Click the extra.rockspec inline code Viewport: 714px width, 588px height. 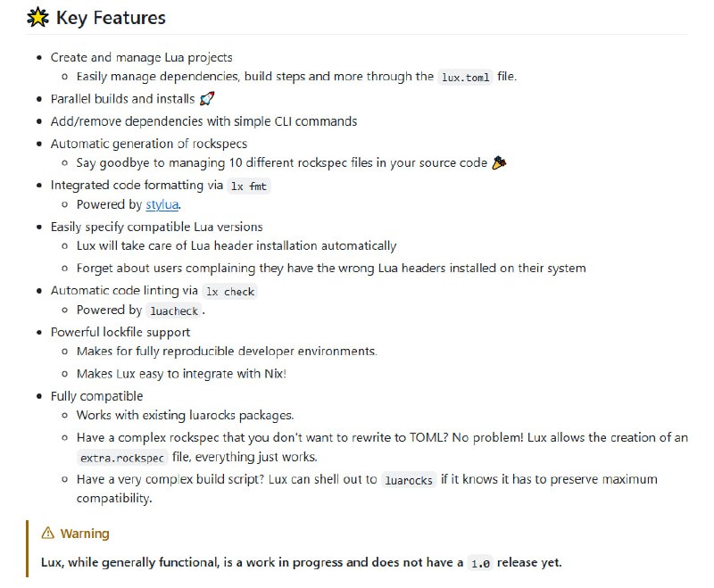coord(121,458)
